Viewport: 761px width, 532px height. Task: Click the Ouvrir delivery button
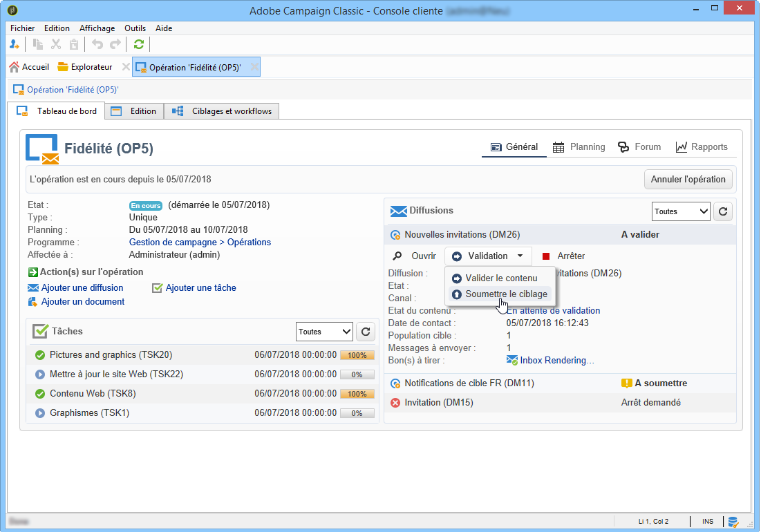pos(415,256)
